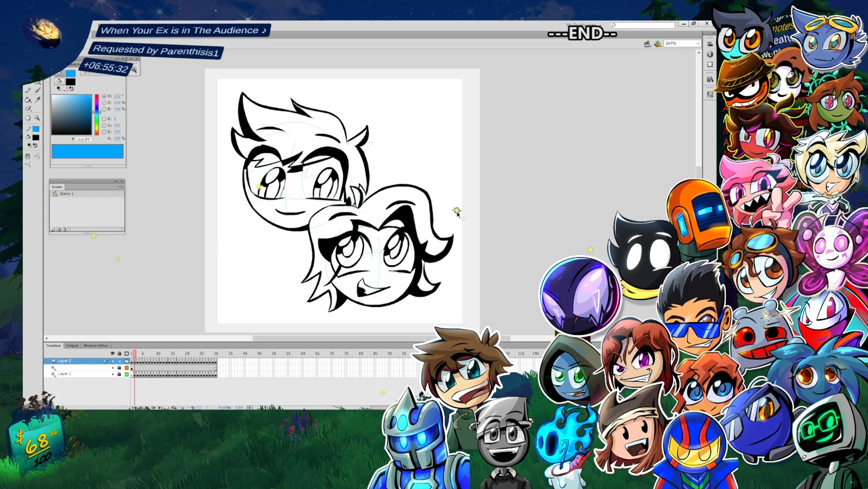The image size is (868, 489).
Task: Open the Edit Scene dropdown icon
Action: click(x=647, y=44)
